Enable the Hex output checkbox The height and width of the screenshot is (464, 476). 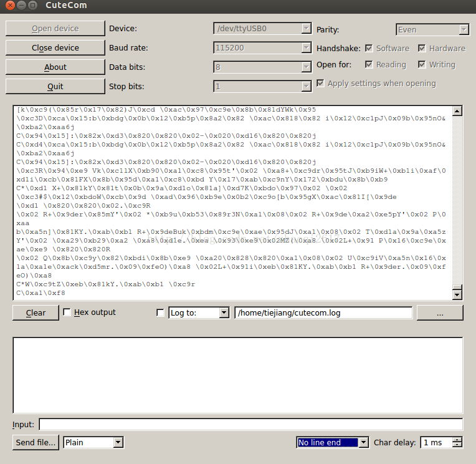tap(67, 312)
